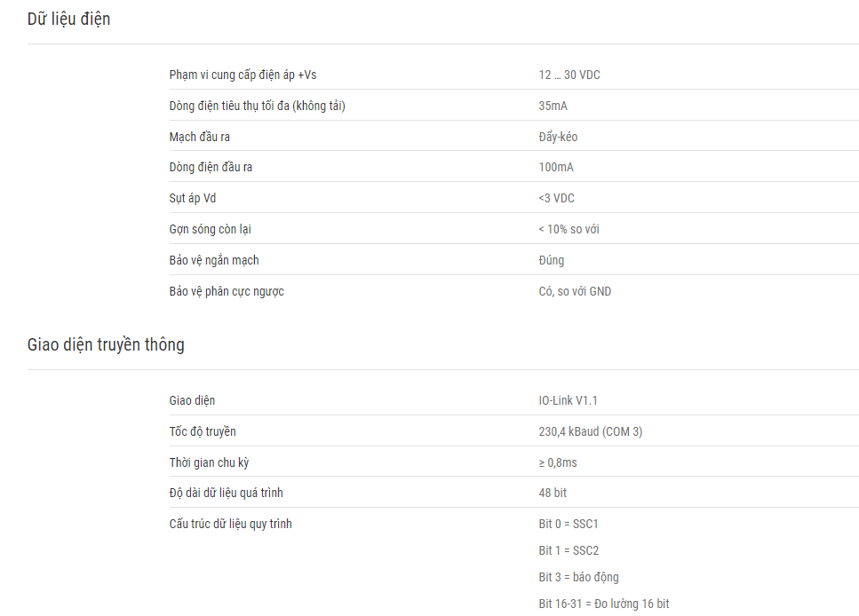Select the "Tốc độ truyền" label
The image size is (859, 616).
click(x=203, y=431)
